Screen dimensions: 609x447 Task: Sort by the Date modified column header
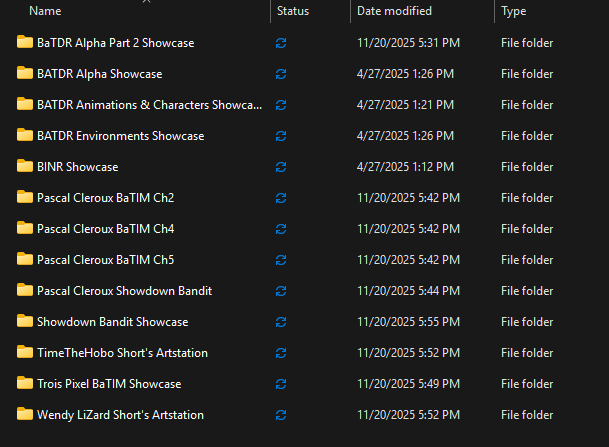pos(394,11)
